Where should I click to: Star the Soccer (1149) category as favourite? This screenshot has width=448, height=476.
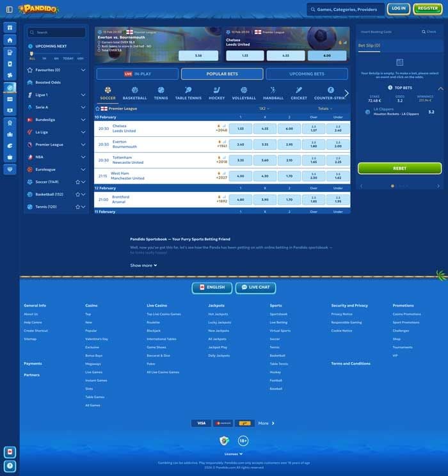[77, 182]
